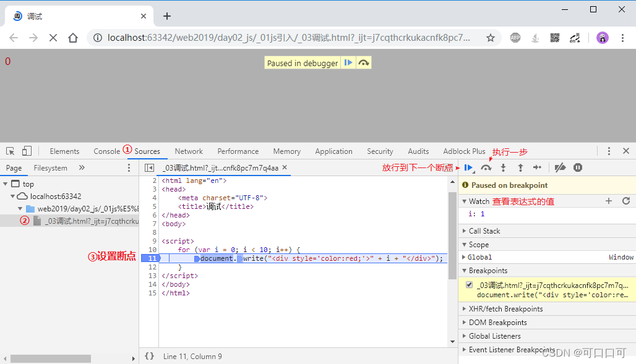This screenshot has width=636, height=364.
Task: Click Deactivate breakpoints icon
Action: tap(559, 167)
